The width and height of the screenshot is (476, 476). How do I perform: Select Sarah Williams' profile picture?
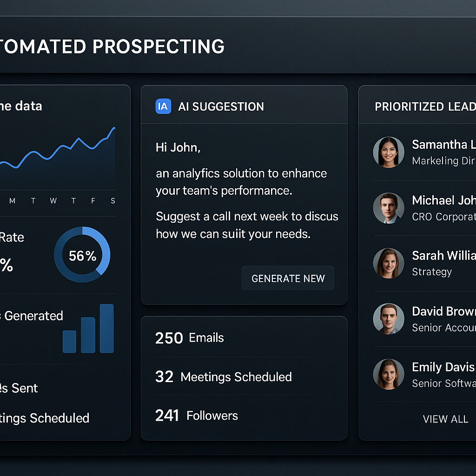pyautogui.click(x=389, y=263)
